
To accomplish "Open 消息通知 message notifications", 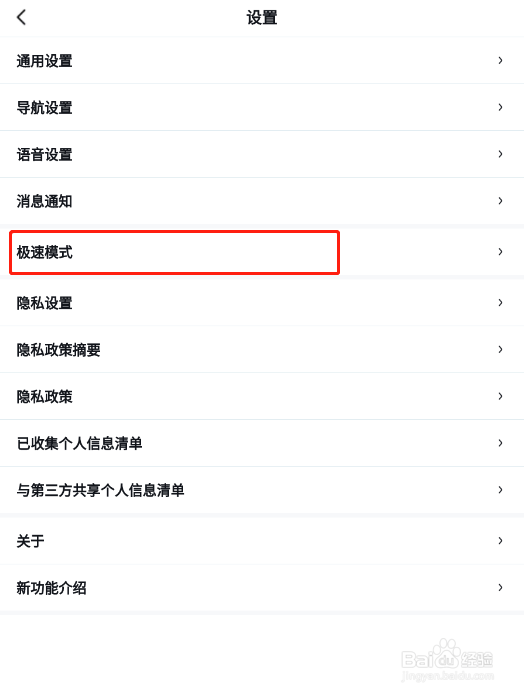I will 262,201.
